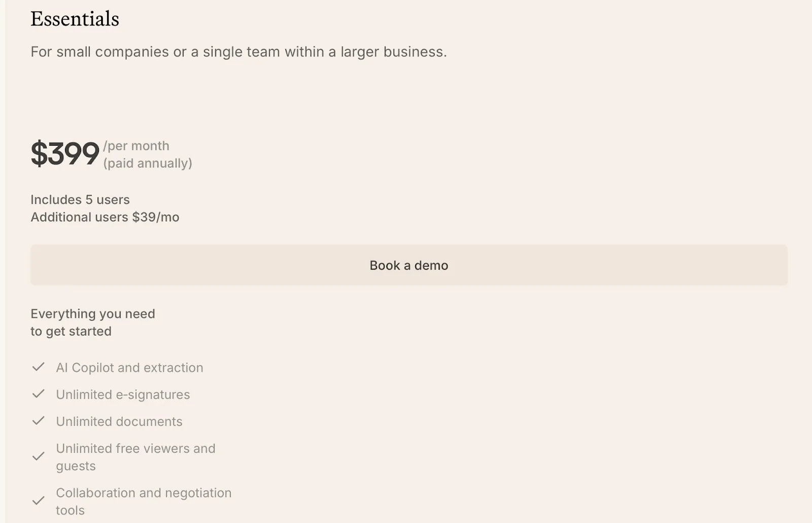
Task: Click the checkmark next to Unlimited free viewers
Action: point(38,456)
